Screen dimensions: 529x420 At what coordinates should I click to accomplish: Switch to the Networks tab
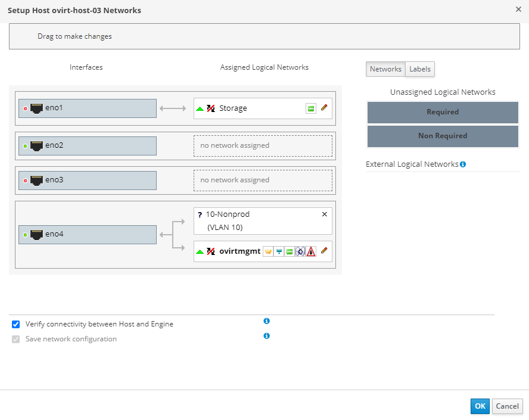pos(385,69)
